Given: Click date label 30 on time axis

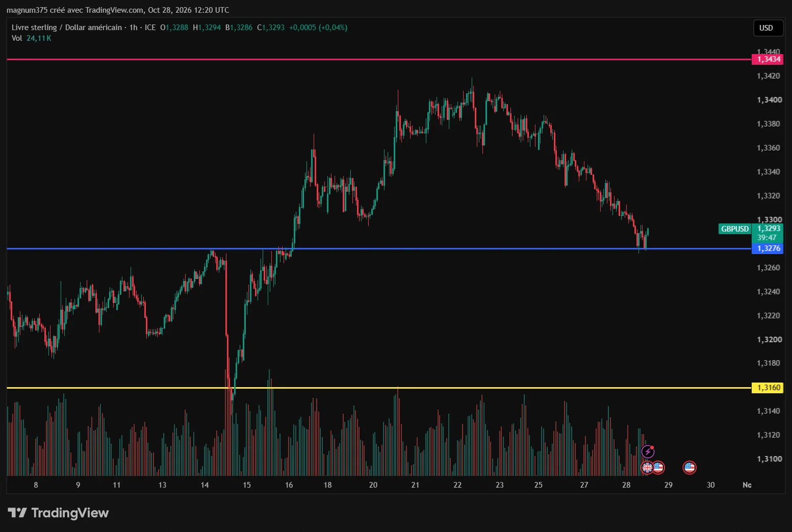Looking at the screenshot, I should click(711, 485).
